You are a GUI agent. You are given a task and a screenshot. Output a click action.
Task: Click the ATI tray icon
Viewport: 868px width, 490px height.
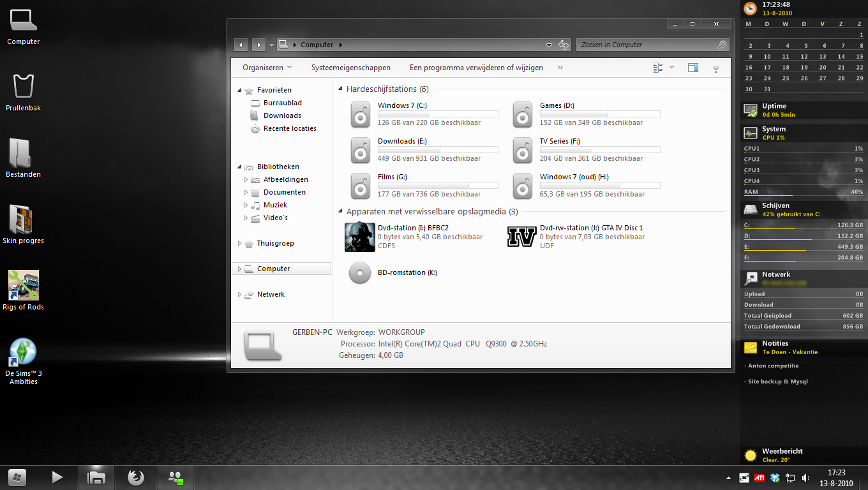tap(759, 477)
